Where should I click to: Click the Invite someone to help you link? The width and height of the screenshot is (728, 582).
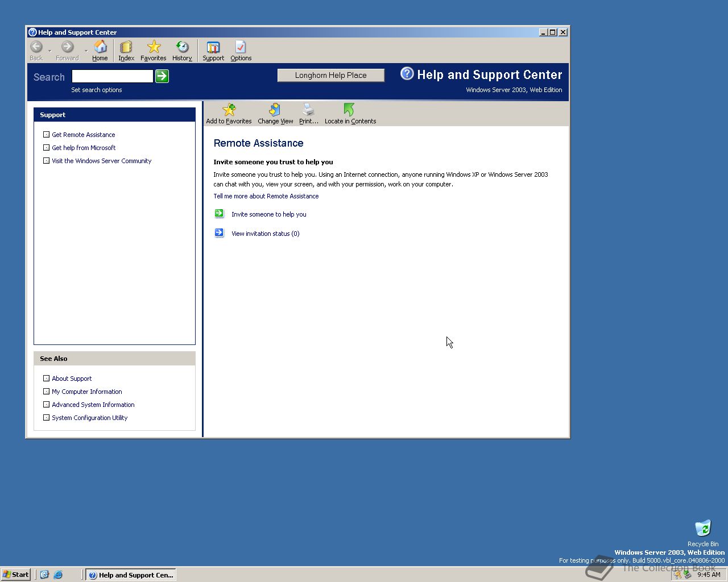[x=269, y=214]
